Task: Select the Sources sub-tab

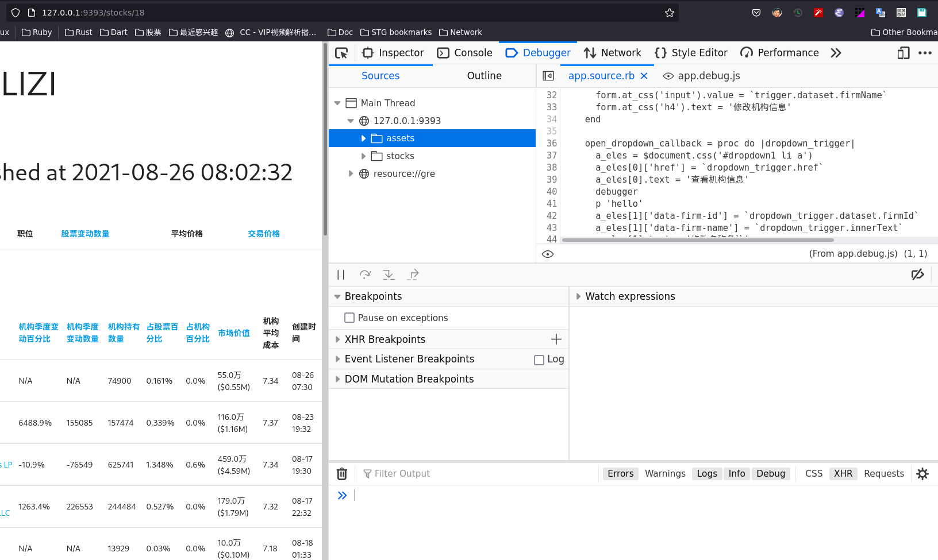Action: [380, 76]
